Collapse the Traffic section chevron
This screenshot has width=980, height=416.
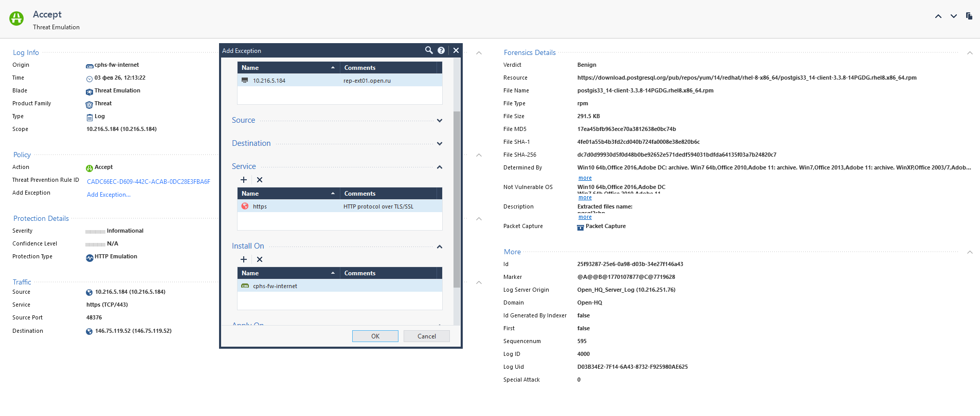[x=479, y=282]
